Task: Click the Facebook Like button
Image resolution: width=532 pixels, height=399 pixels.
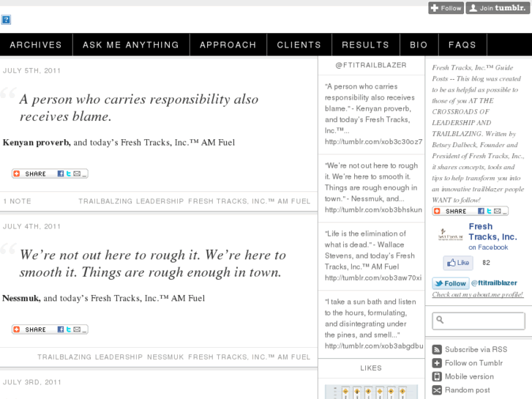Action: [458, 263]
